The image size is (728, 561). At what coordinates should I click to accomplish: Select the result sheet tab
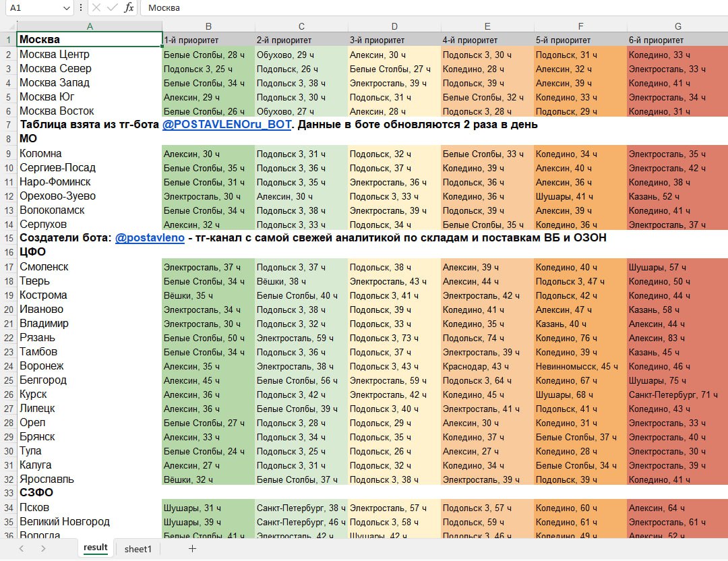point(95,548)
